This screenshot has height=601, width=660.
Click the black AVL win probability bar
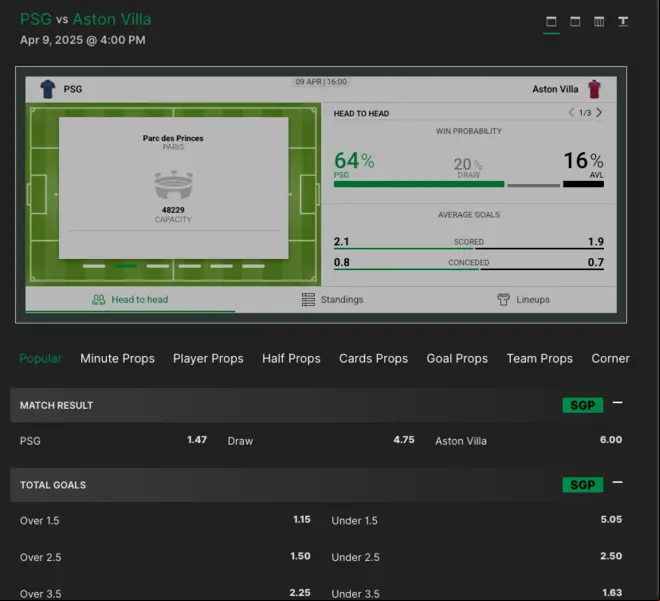(x=583, y=184)
